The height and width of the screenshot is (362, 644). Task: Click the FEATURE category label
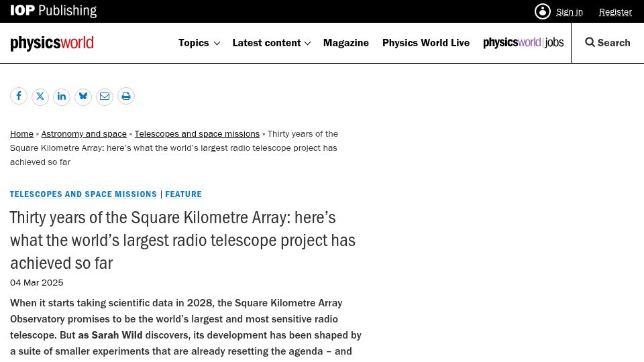184,194
